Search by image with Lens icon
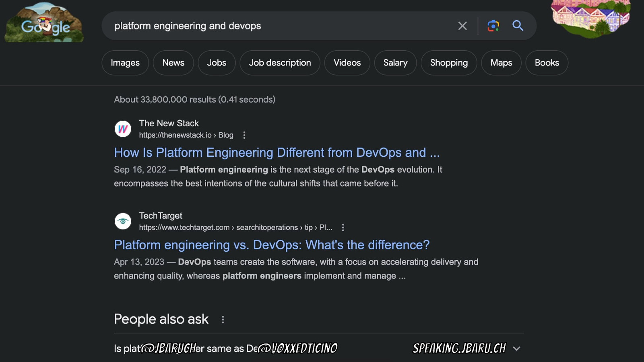The width and height of the screenshot is (644, 362). pos(493,26)
